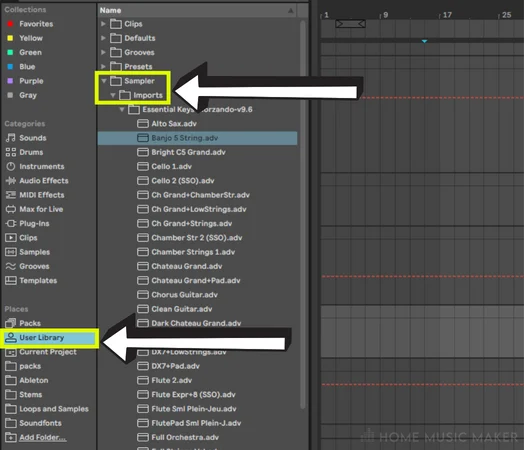Open the Clips category in sidebar
This screenshot has width=524, height=450.
pyautogui.click(x=21, y=238)
